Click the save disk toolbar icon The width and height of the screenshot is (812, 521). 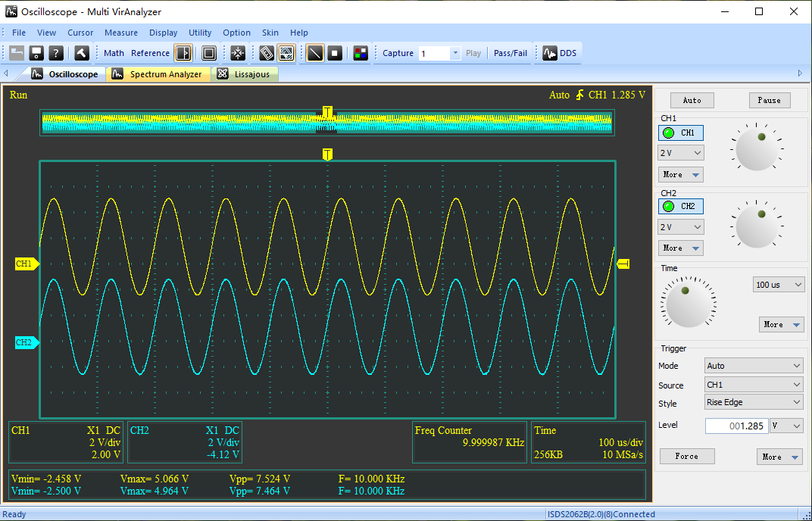(x=36, y=53)
